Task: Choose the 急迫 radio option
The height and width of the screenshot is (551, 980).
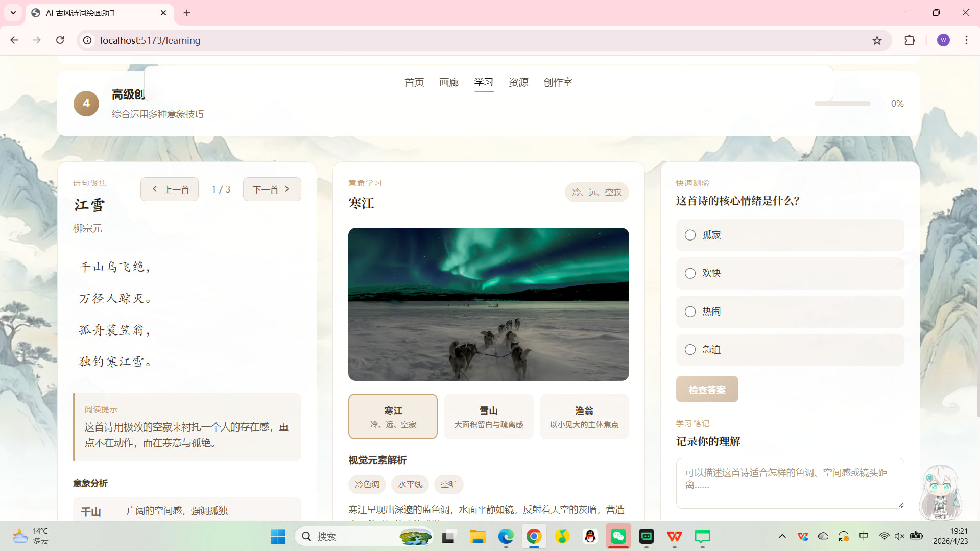Action: click(x=690, y=350)
